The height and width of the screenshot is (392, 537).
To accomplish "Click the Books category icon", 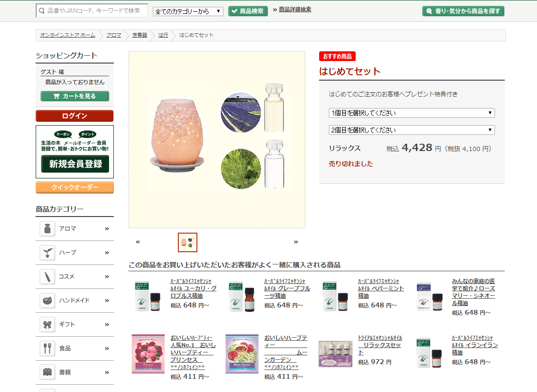I will [47, 372].
